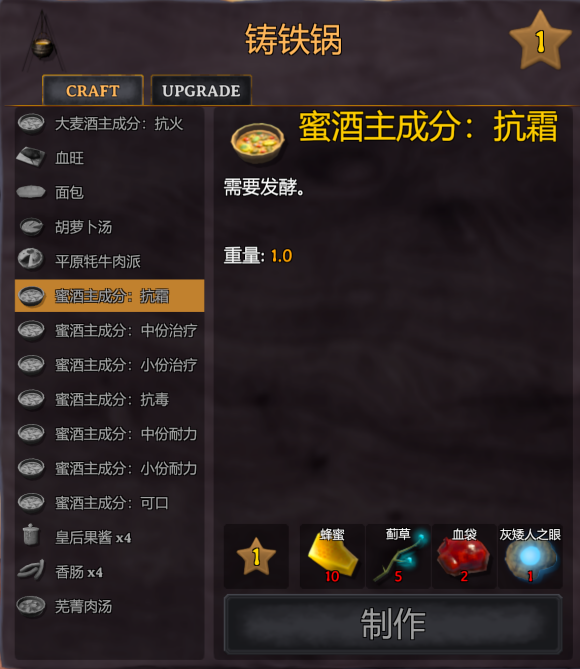580x669 pixels.
Task: Switch to the UPGRADE tab
Action: point(201,90)
